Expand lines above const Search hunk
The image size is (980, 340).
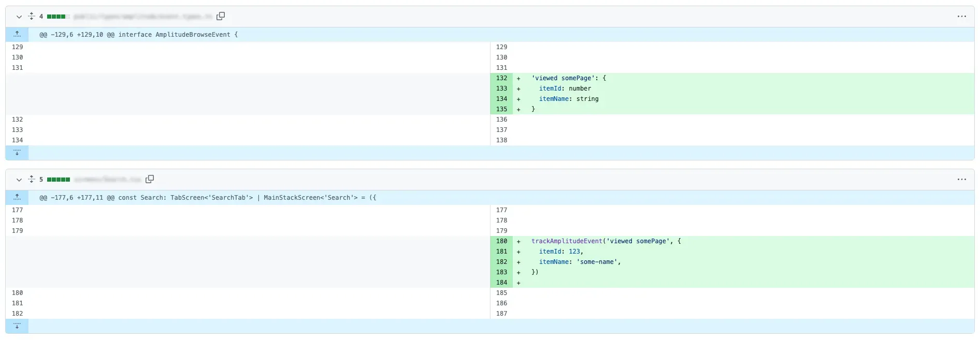tap(17, 198)
